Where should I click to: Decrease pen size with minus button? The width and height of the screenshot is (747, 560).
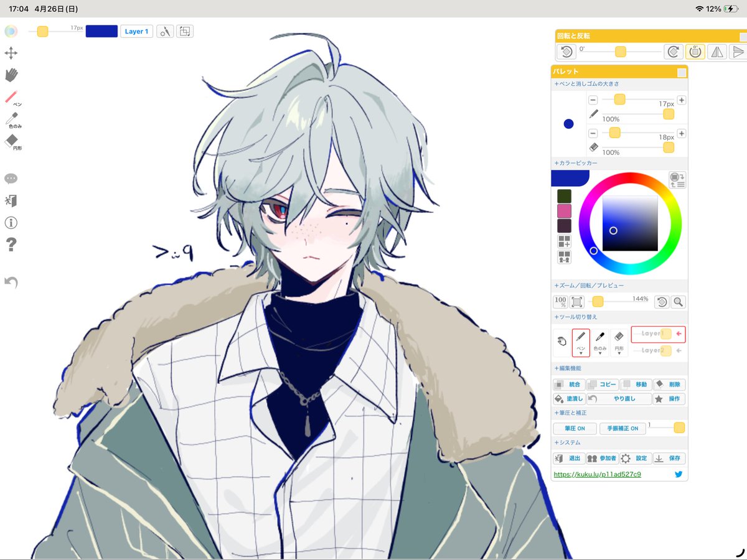coord(593,100)
